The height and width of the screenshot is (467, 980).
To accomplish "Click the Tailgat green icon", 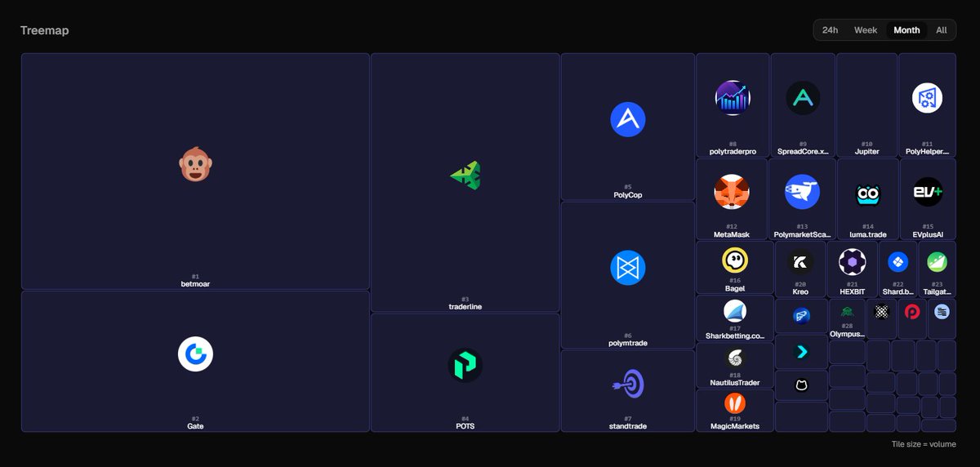I will click(937, 262).
